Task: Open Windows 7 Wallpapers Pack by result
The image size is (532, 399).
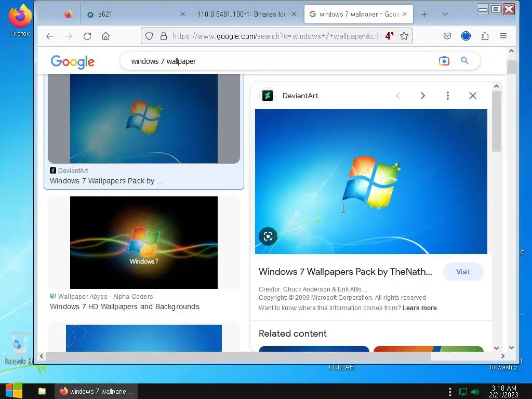Action: click(x=106, y=181)
